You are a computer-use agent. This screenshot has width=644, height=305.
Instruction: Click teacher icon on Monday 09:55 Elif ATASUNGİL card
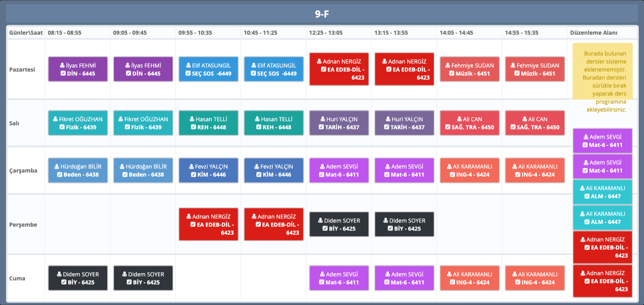(x=188, y=65)
